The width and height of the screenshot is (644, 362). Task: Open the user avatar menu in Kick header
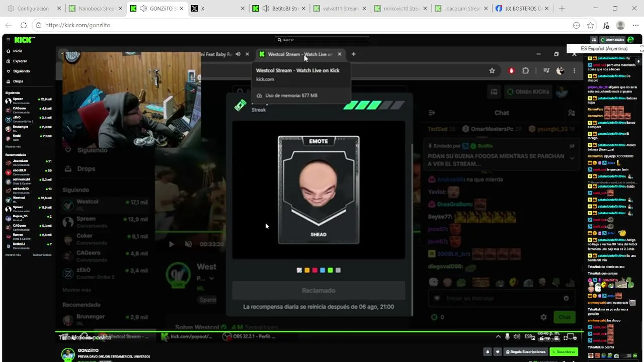[631, 40]
